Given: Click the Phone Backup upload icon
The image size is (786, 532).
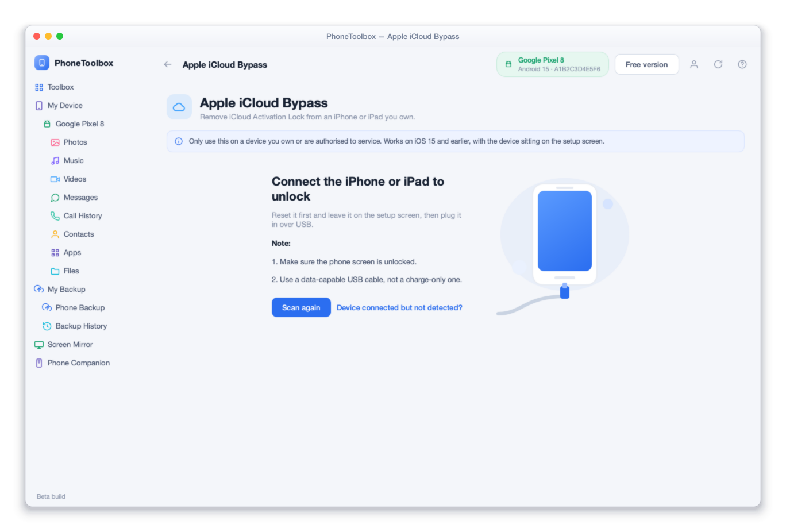Looking at the screenshot, I should pos(47,308).
